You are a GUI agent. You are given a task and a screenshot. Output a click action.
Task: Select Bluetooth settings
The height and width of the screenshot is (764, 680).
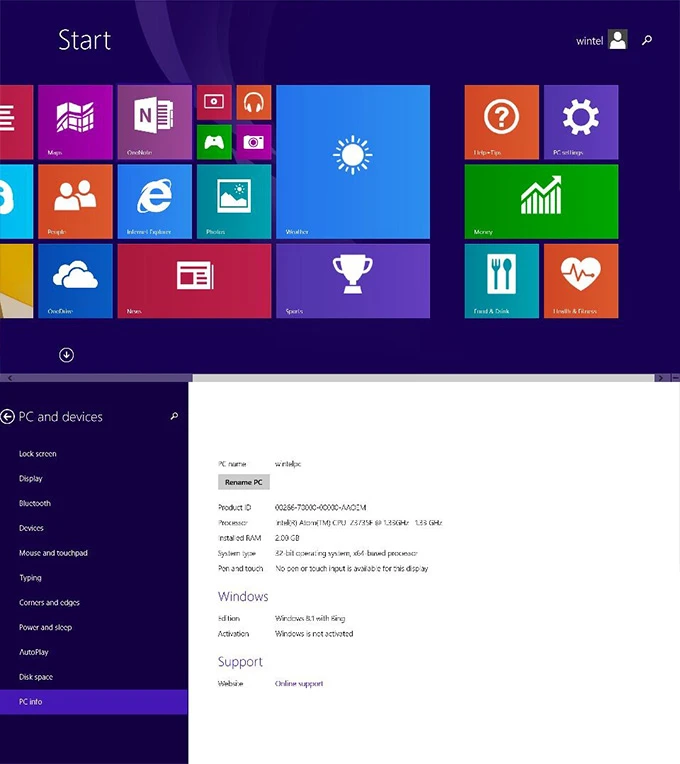[94, 503]
